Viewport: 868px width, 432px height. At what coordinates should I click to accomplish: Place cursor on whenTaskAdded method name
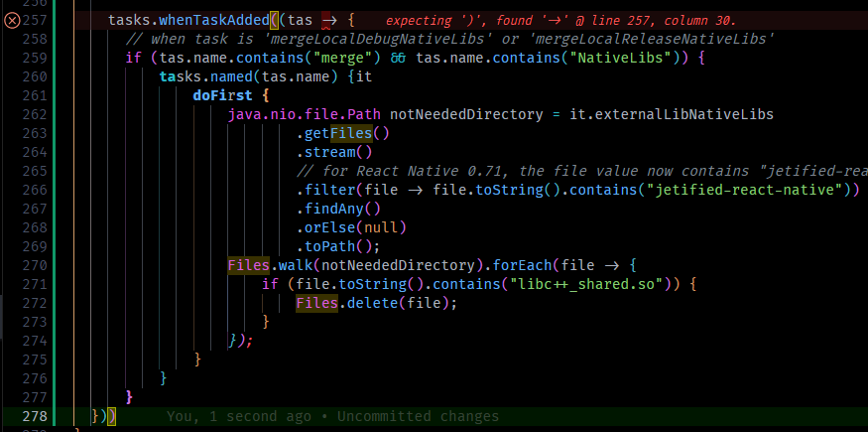coord(213,21)
